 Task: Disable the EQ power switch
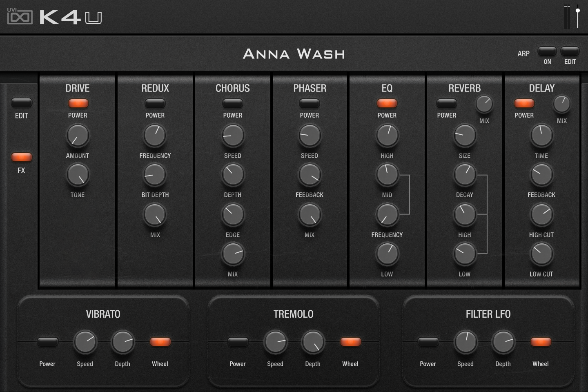tap(387, 103)
